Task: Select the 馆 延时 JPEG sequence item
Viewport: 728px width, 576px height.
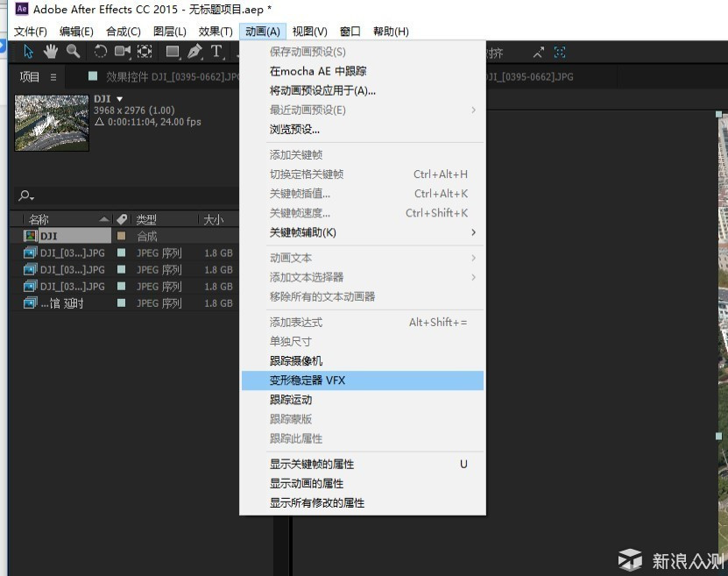Action: (61, 303)
